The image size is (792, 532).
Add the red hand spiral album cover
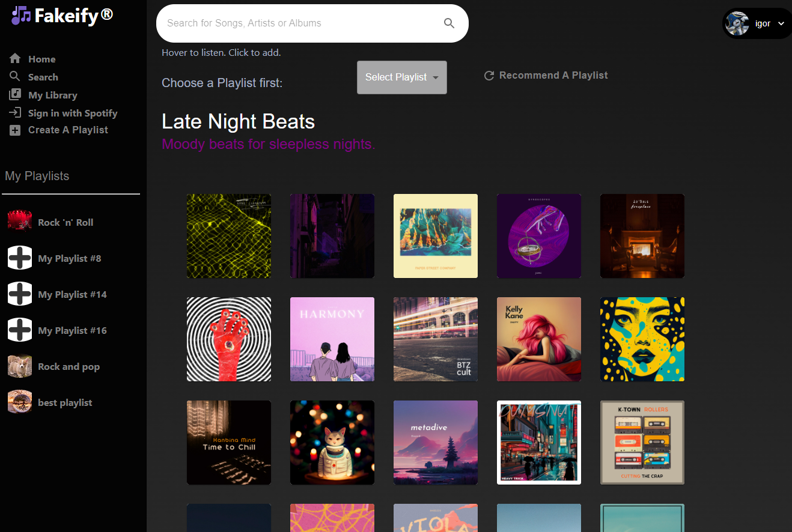[229, 339]
